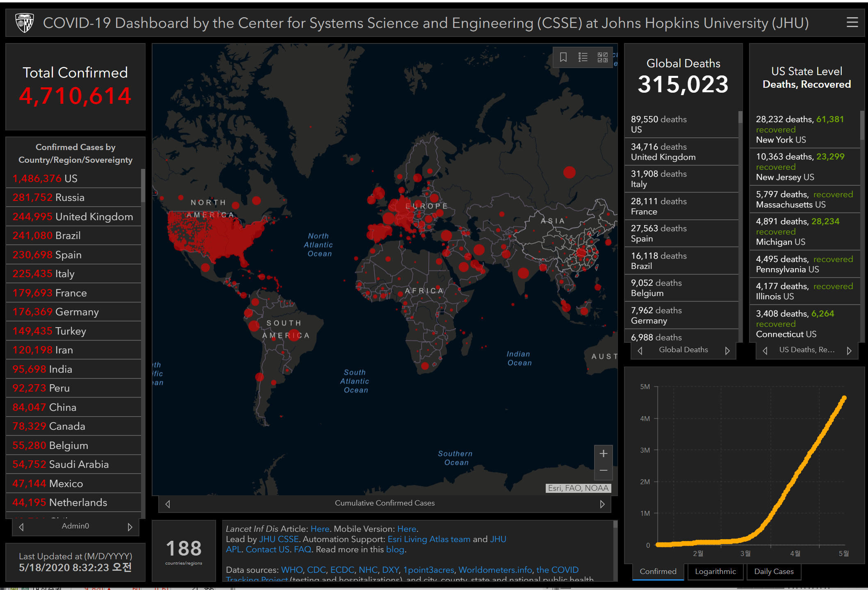868x590 pixels.
Task: Show next panel after US Deaths, Recovered
Action: (849, 351)
